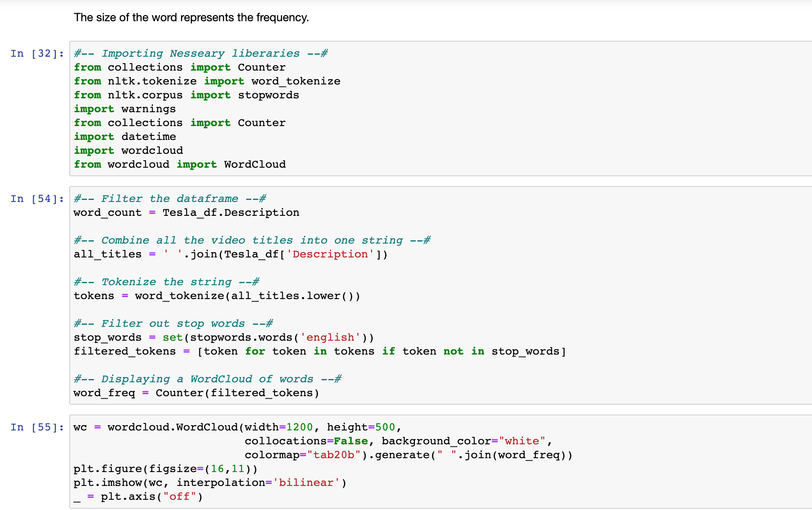Click the In [32] cell prompt
Screen dimensions: 812x510
pyautogui.click(x=37, y=53)
